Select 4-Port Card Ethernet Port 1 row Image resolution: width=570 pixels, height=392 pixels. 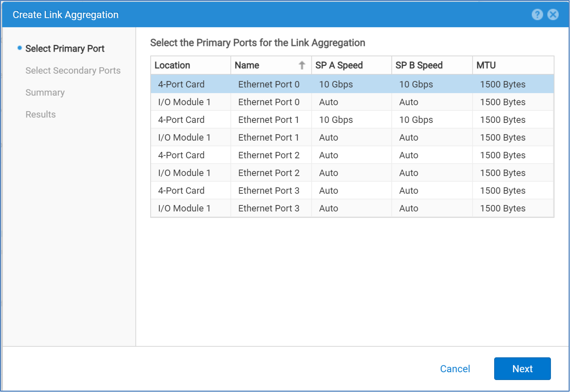(x=352, y=120)
